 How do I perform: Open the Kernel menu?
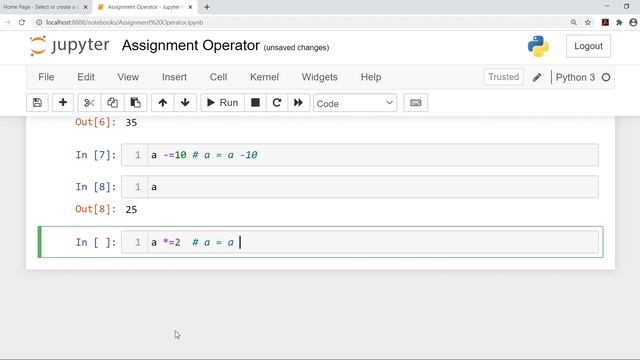tap(264, 77)
